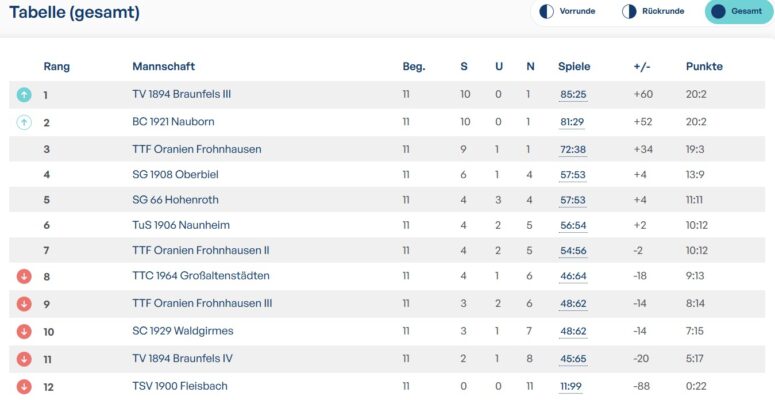Open the 11:99 games link for Fleisbach

click(573, 386)
